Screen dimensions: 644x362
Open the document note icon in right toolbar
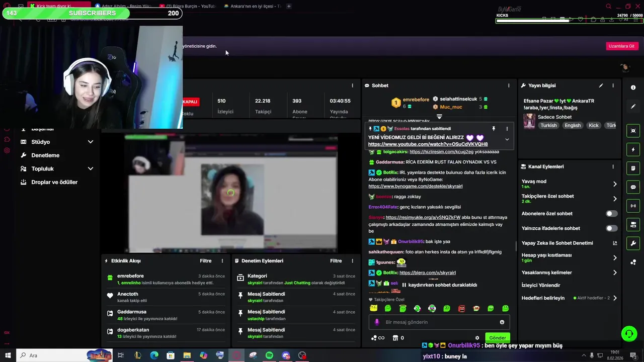click(633, 168)
